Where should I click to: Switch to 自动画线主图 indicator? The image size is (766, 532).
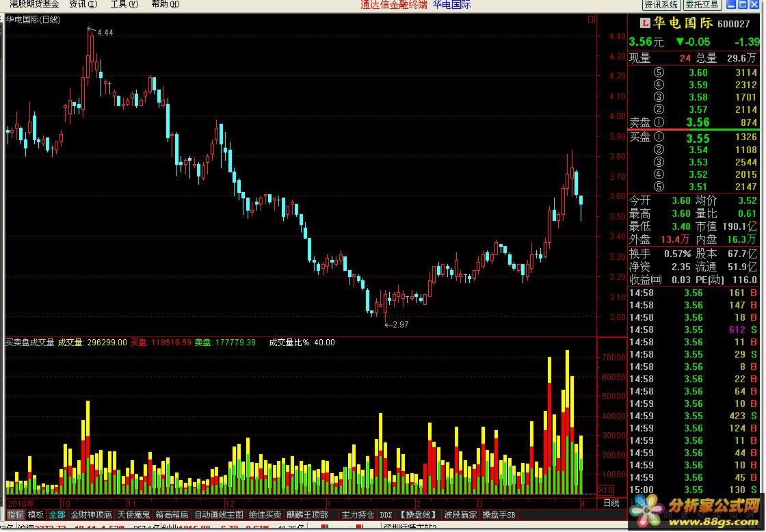(x=219, y=515)
